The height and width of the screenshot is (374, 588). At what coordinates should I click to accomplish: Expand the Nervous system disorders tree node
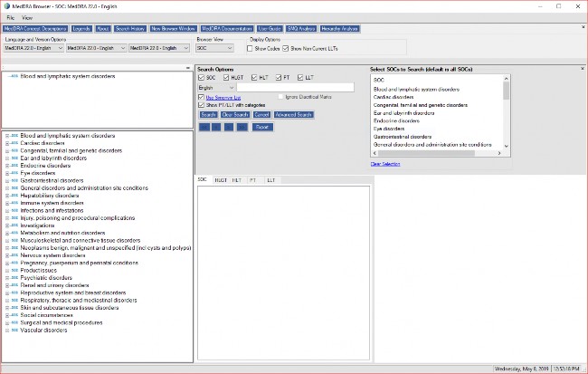[x=6, y=255]
